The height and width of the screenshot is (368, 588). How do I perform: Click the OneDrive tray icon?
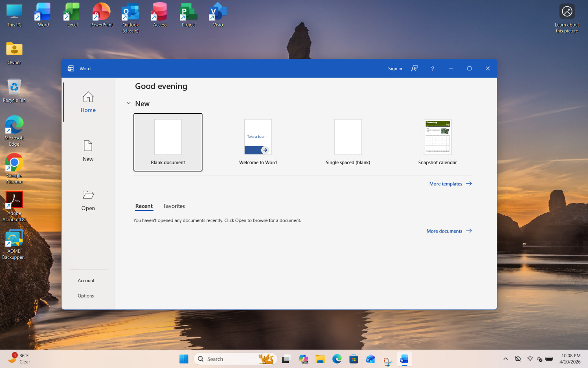tap(518, 359)
